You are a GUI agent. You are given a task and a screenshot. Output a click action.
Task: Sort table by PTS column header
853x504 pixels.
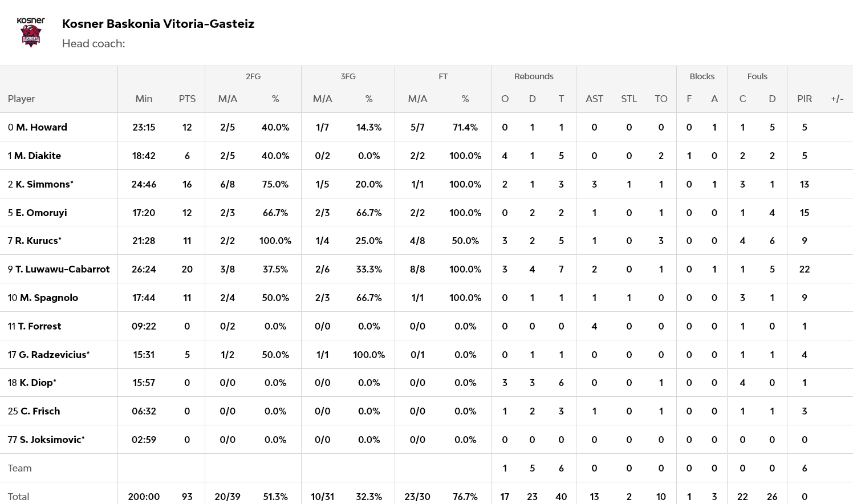[187, 99]
